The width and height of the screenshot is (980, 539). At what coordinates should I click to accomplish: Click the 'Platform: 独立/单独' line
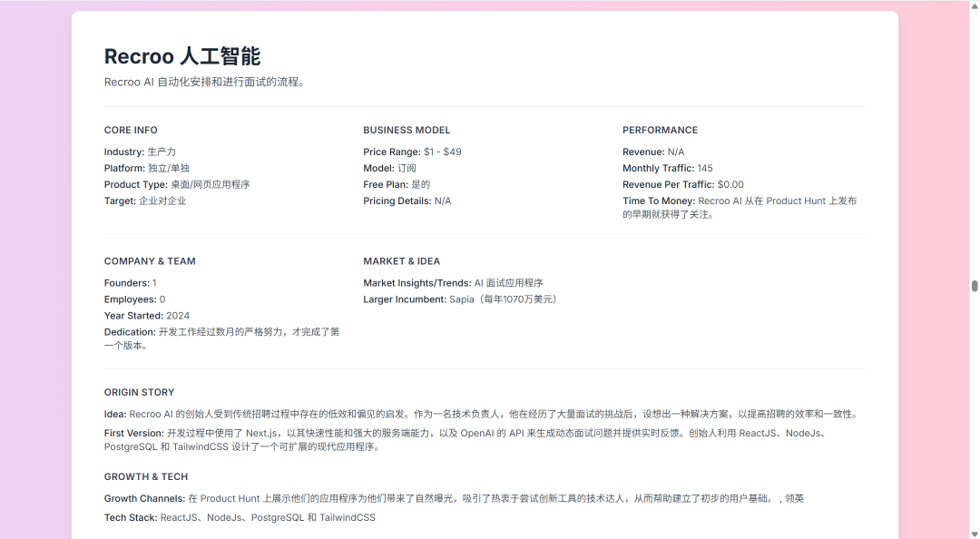(x=147, y=168)
